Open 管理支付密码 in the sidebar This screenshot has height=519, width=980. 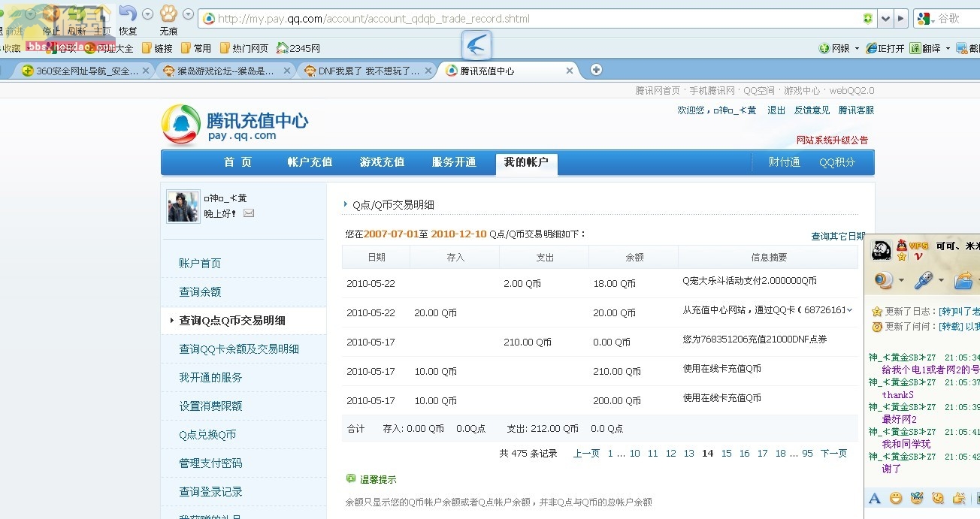(x=210, y=463)
